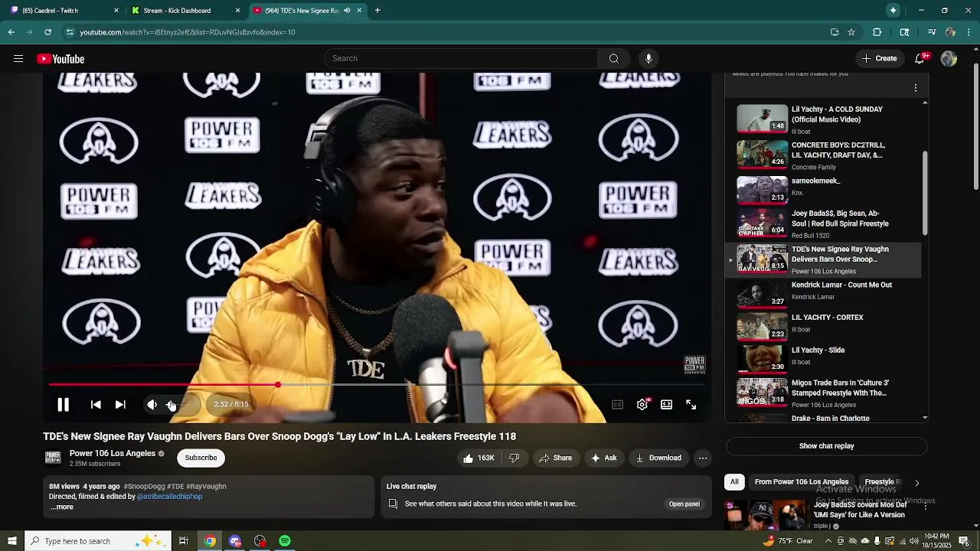Open the YouTube hamburger guide menu

pos(18,59)
